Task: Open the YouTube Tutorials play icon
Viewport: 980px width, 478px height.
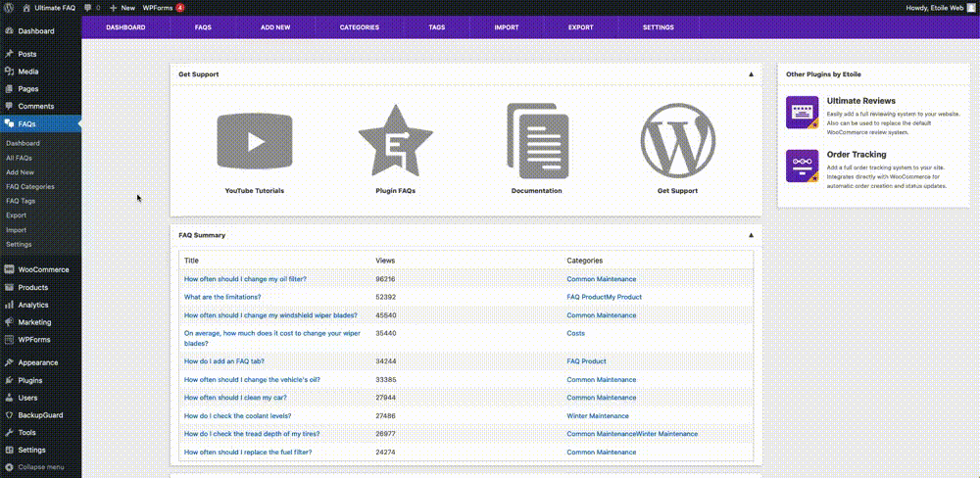Action: click(x=255, y=142)
